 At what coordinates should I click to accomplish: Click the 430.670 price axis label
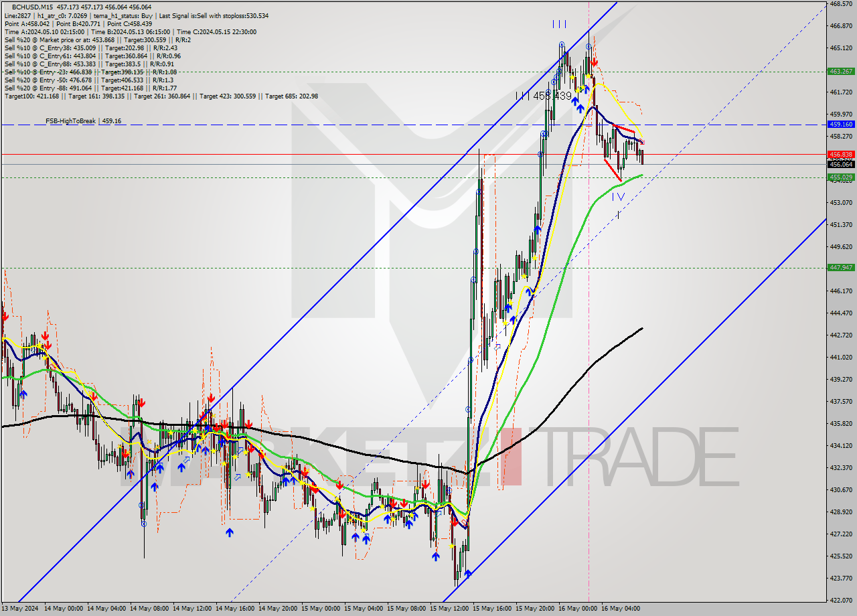pos(840,490)
